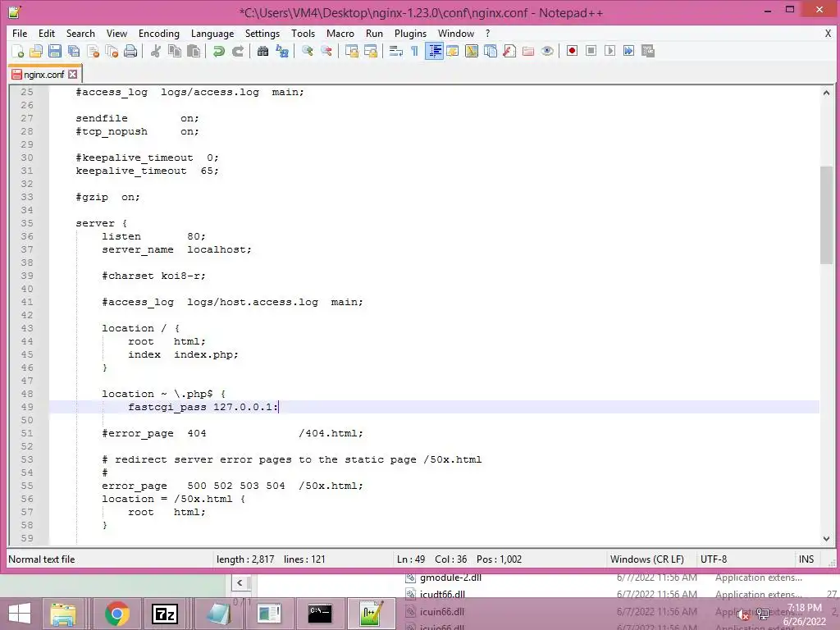840x630 pixels.
Task: Open the Window menu
Action: pos(456,33)
